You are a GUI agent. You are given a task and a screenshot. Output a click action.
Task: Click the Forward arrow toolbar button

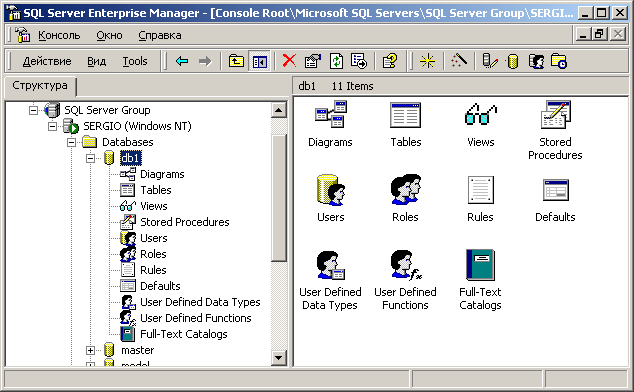click(205, 61)
